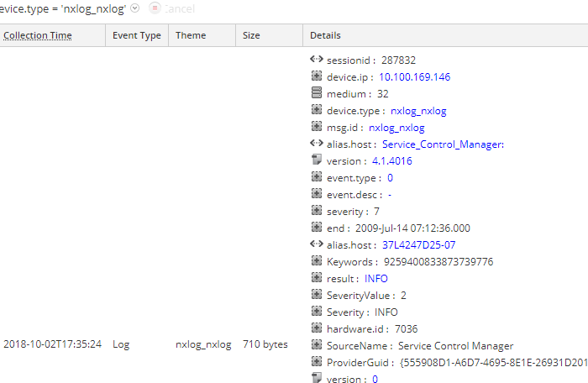The image size is (588, 383).
Task: Click the database icon beside medium
Action: tap(316, 93)
